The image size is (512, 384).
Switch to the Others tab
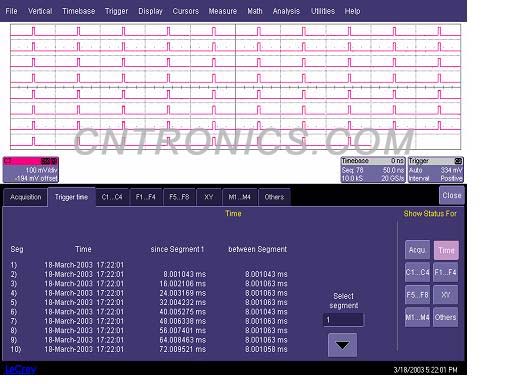(x=274, y=197)
